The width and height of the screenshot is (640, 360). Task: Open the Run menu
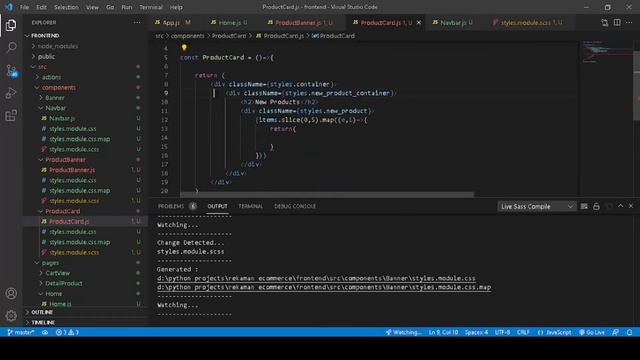pyautogui.click(x=127, y=7)
